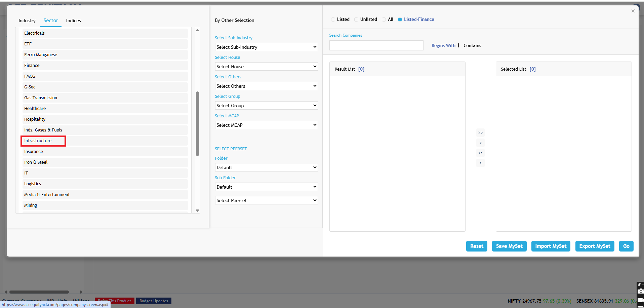
Task: Click the Export MySet button
Action: [595, 246]
